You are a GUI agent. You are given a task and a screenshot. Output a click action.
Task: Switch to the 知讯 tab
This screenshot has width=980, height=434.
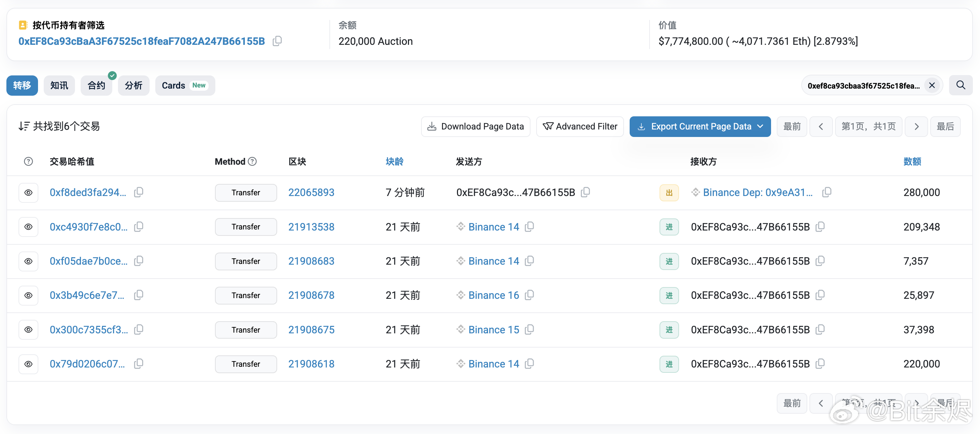tap(59, 85)
